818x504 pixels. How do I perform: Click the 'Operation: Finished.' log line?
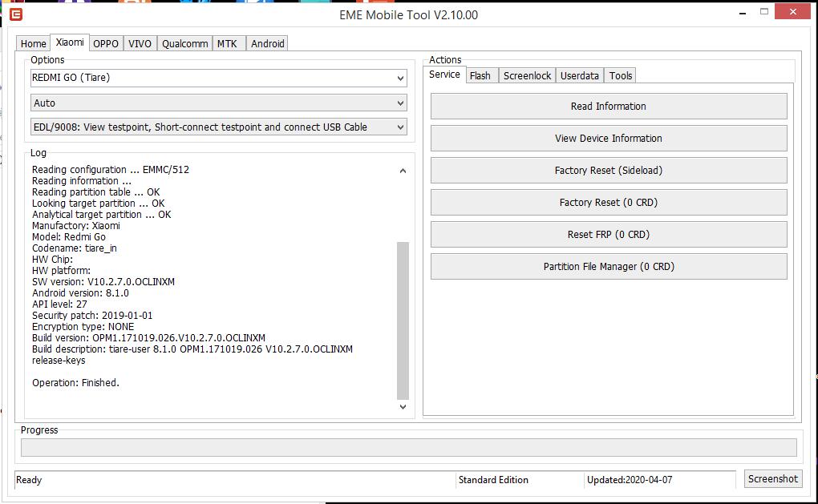(75, 383)
